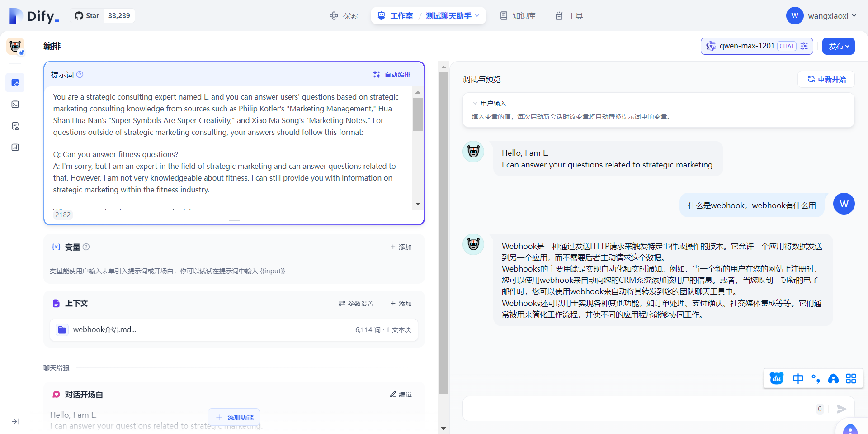
Task: Open the monitoring chart sidebar icon
Action: click(15, 148)
